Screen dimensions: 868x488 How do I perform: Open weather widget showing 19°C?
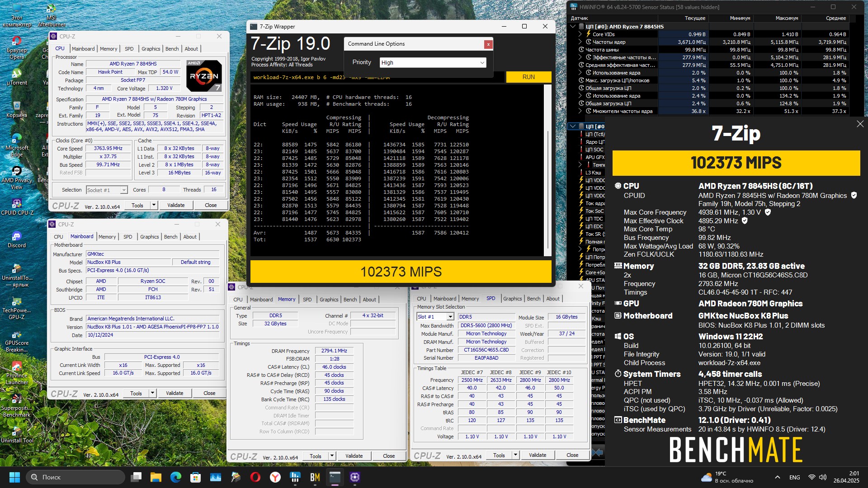pyautogui.click(x=727, y=477)
